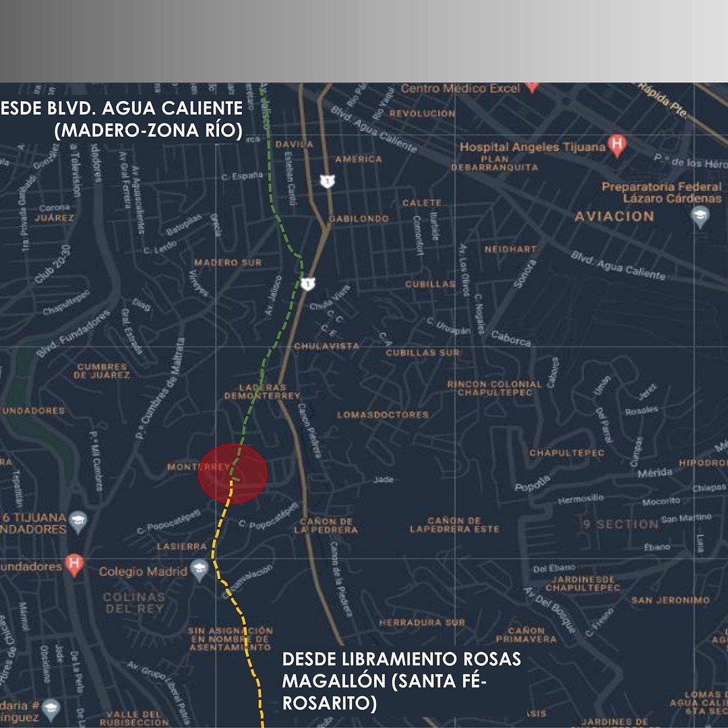Click the red circle marker at Monterrey
This screenshot has height=728, width=728.
pyautogui.click(x=233, y=473)
